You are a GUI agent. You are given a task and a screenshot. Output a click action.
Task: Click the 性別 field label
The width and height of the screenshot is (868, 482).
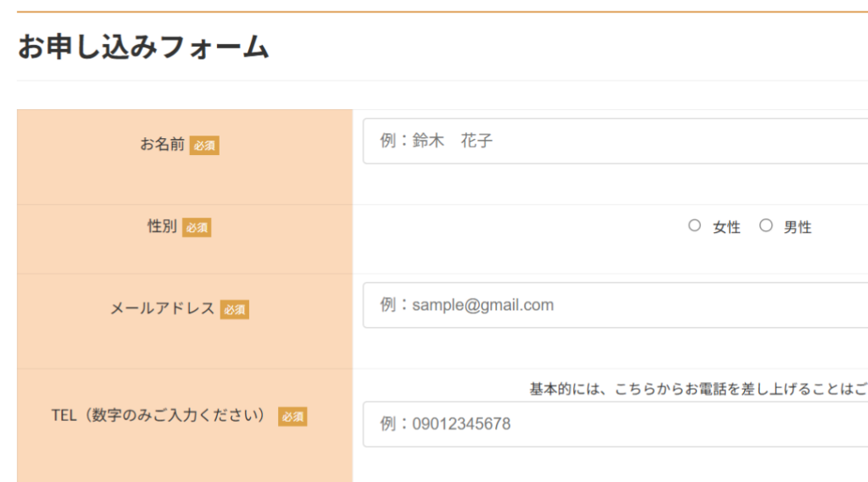click(162, 227)
